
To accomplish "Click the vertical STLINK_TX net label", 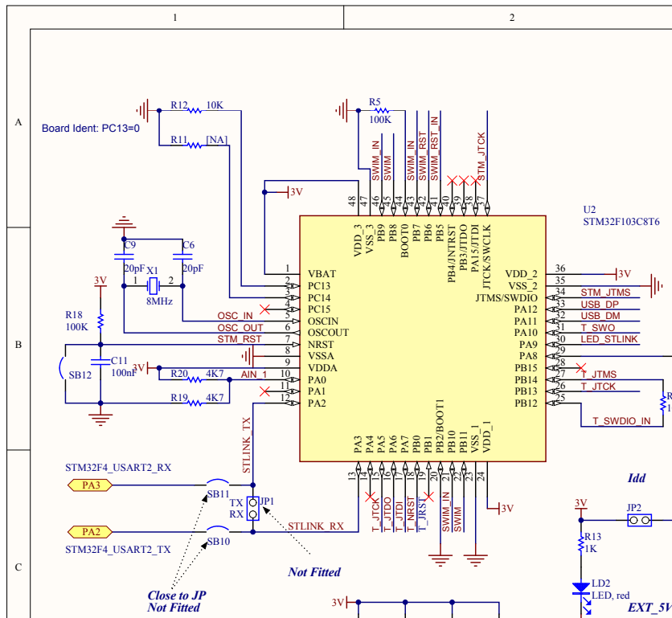I will point(247,445).
